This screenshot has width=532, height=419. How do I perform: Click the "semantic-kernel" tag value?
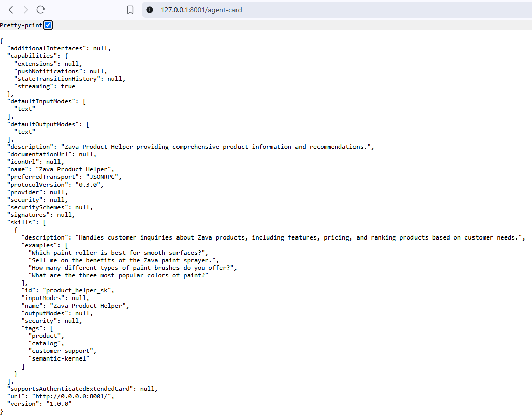(x=58, y=358)
